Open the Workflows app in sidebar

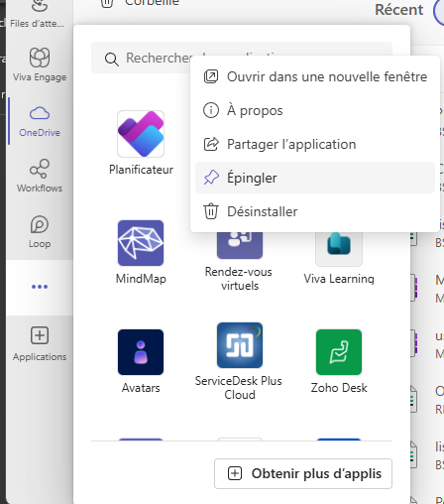(40, 177)
